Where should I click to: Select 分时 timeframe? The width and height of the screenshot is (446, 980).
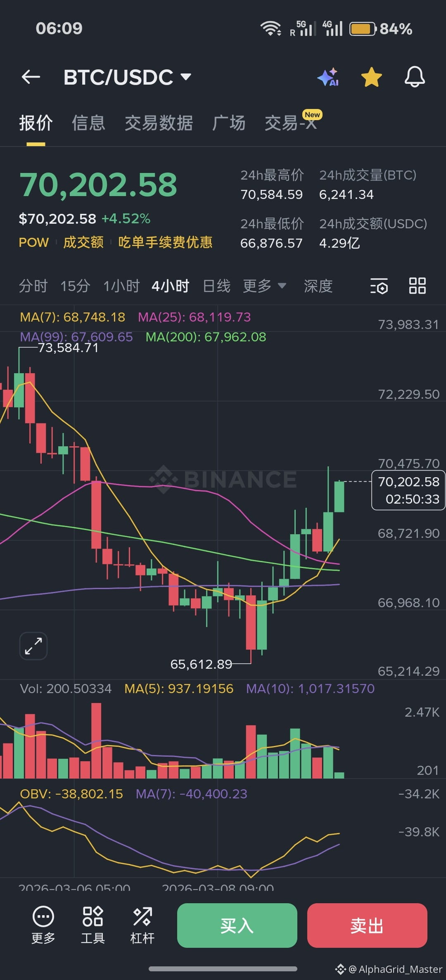33,286
